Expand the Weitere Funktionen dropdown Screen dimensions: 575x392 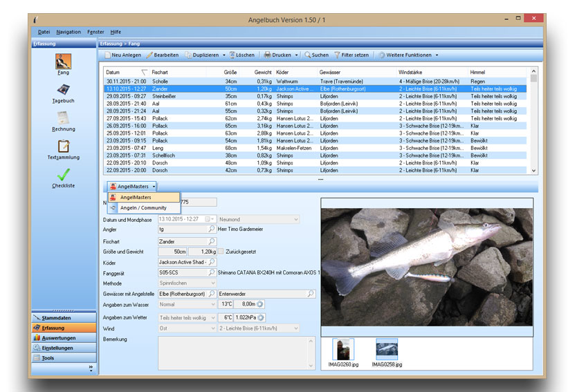[437, 55]
